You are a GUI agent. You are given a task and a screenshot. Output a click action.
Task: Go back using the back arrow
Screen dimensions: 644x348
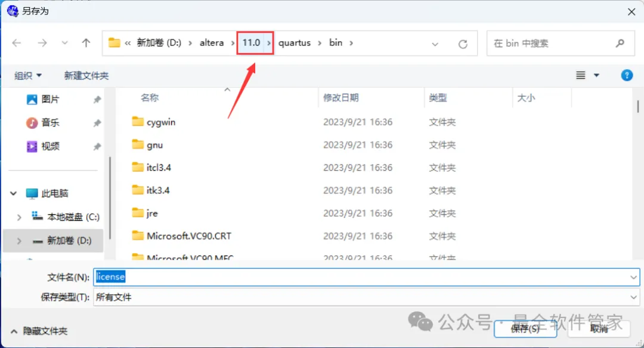click(x=17, y=43)
